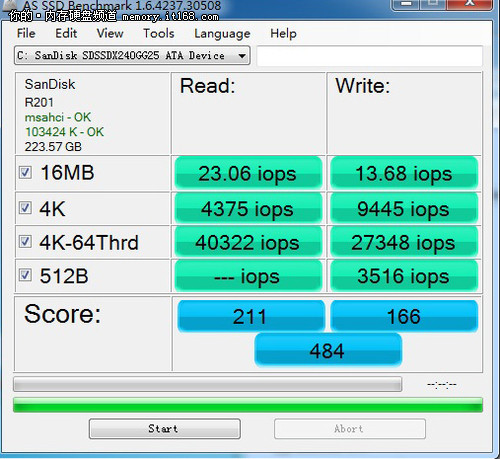
Task: Expand the SanDisk drive selection dropdown
Action: click(132, 55)
